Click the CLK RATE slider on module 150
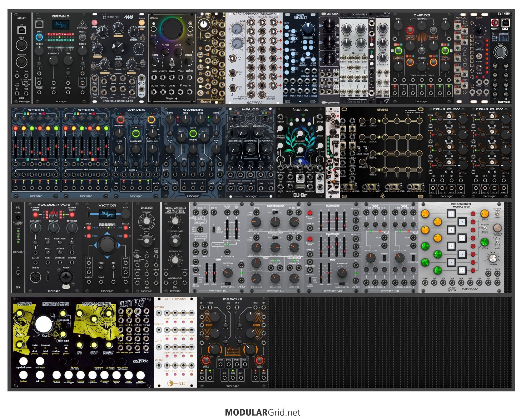The width and height of the screenshot is (526, 420). point(228,229)
